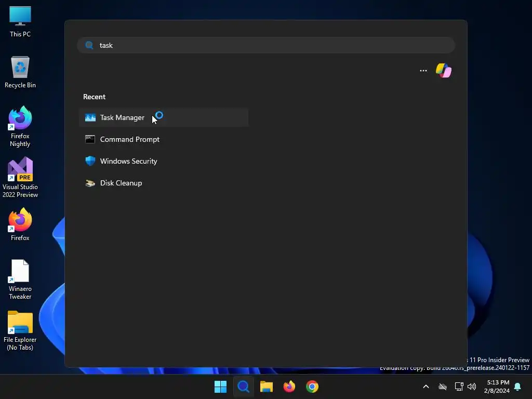This screenshot has width=532, height=399.
Task: Open the Start menu button
Action: coord(220,387)
